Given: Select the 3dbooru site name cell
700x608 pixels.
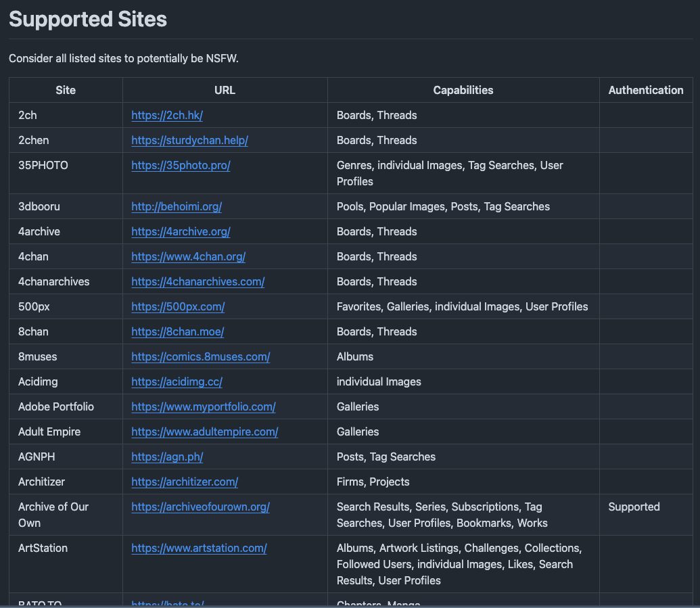Looking at the screenshot, I should tap(66, 206).
